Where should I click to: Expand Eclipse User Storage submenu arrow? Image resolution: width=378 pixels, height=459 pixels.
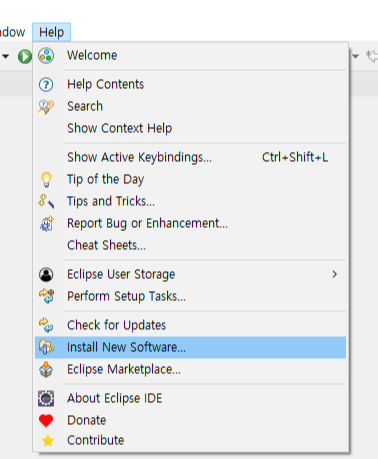[x=334, y=274]
